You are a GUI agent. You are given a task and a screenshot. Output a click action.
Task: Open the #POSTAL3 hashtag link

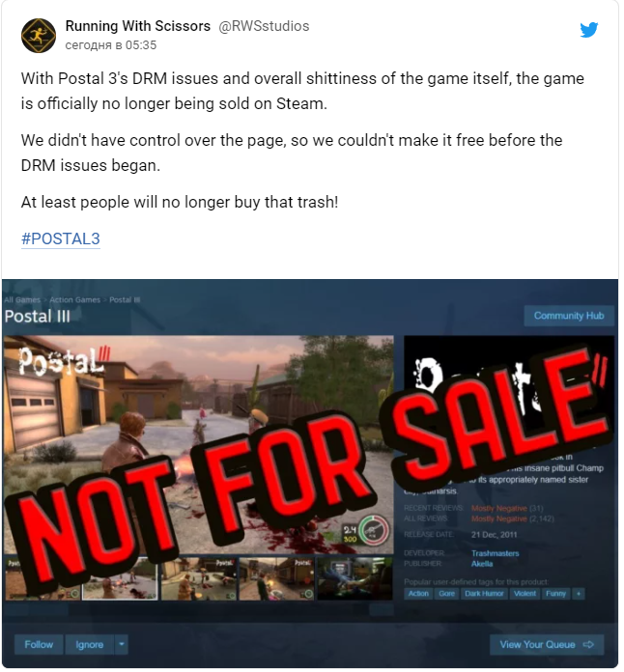click(61, 239)
